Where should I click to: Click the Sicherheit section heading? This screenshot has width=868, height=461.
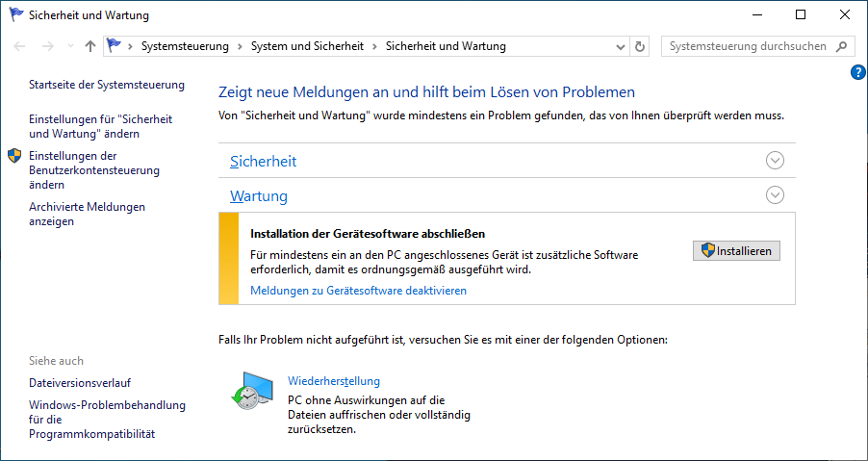tap(263, 161)
